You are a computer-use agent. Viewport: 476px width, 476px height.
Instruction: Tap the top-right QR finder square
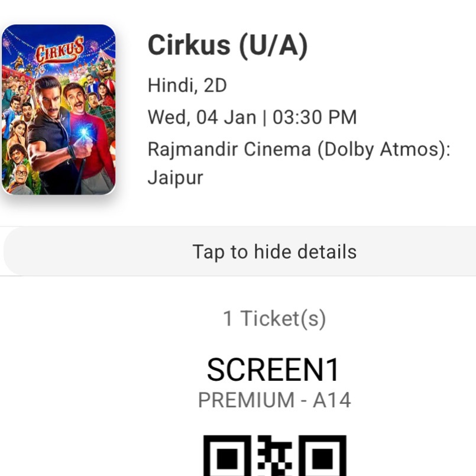point(322,455)
